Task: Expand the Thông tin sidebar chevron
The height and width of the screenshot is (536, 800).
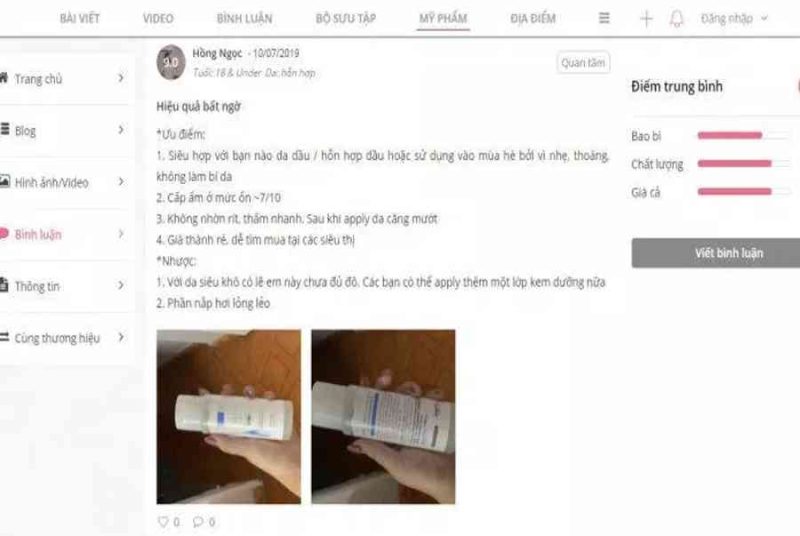Action: [121, 285]
